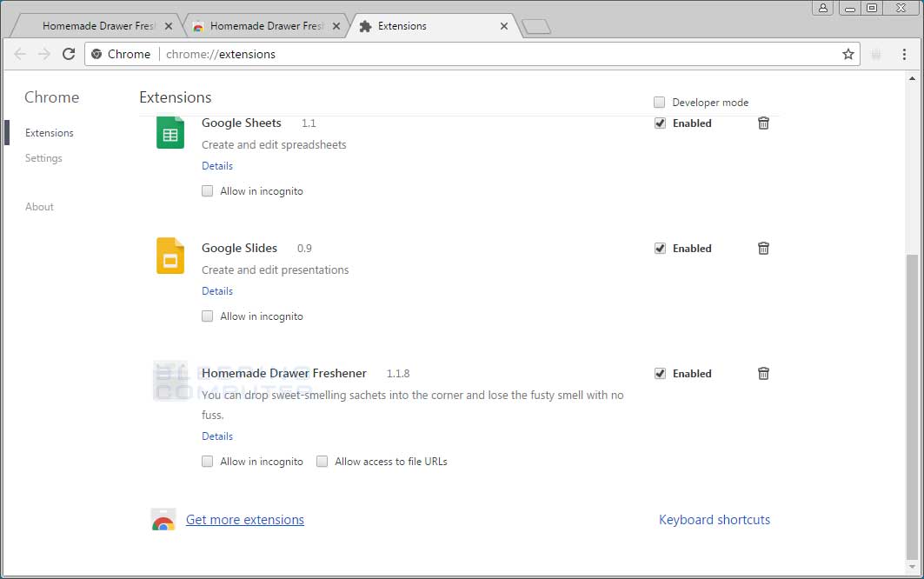Disable the Google Sheets extension
Image resolution: width=924 pixels, height=579 pixels.
point(660,123)
